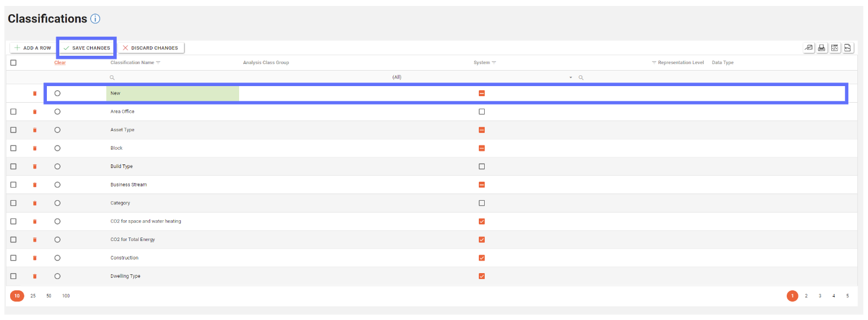This screenshot has height=320, width=868.
Task: Click the Save Changes button
Action: tap(87, 48)
